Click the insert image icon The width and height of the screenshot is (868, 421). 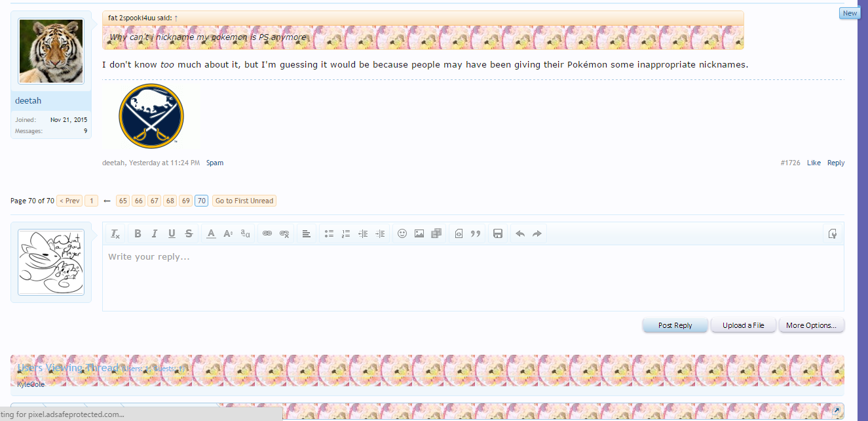point(419,233)
